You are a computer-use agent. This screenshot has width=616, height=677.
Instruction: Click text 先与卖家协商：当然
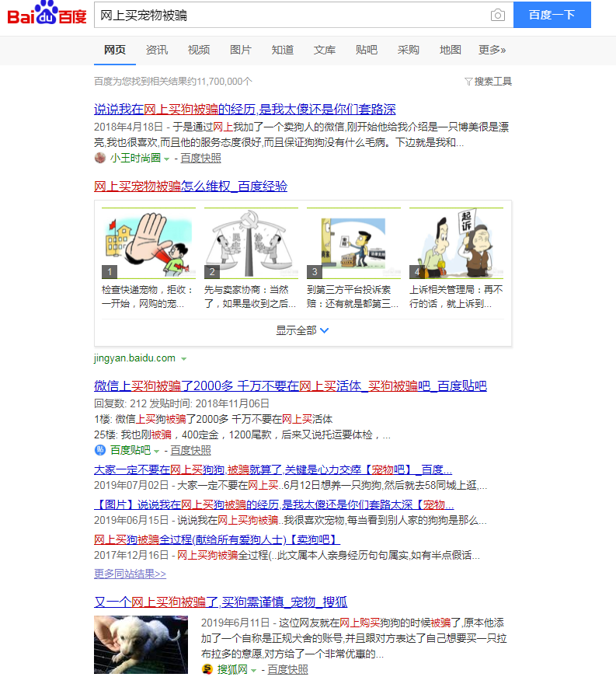click(250, 297)
